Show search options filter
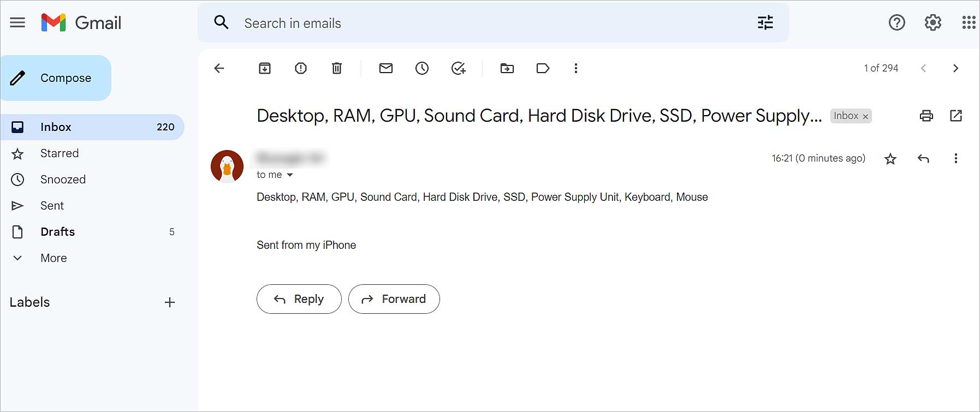Image resolution: width=980 pixels, height=412 pixels. 765,23
